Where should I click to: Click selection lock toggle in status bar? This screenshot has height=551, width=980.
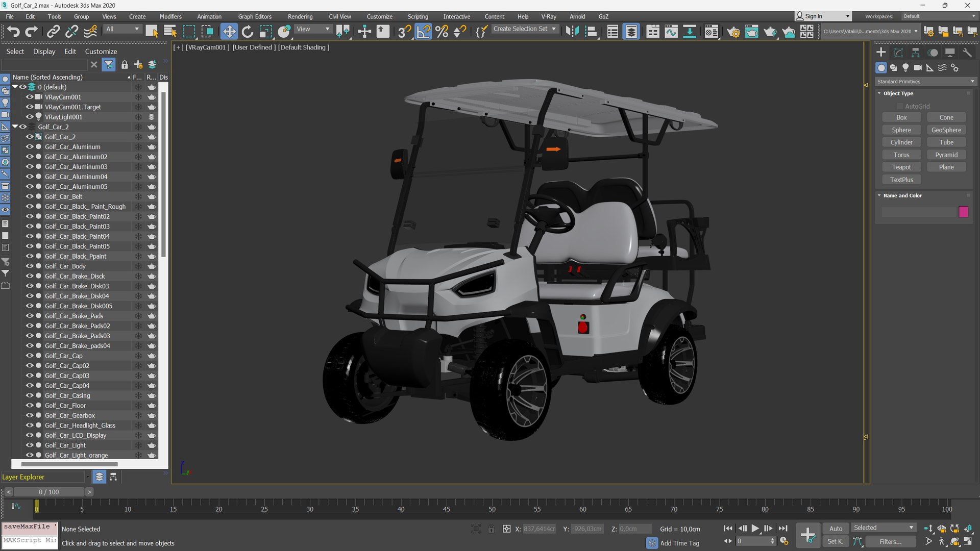tap(491, 529)
